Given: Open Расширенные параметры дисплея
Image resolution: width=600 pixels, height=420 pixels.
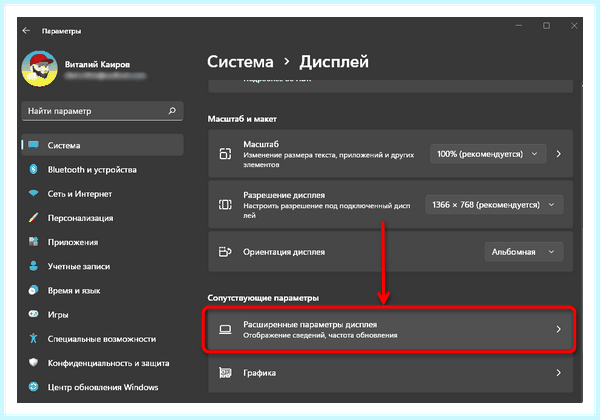Looking at the screenshot, I should [389, 329].
